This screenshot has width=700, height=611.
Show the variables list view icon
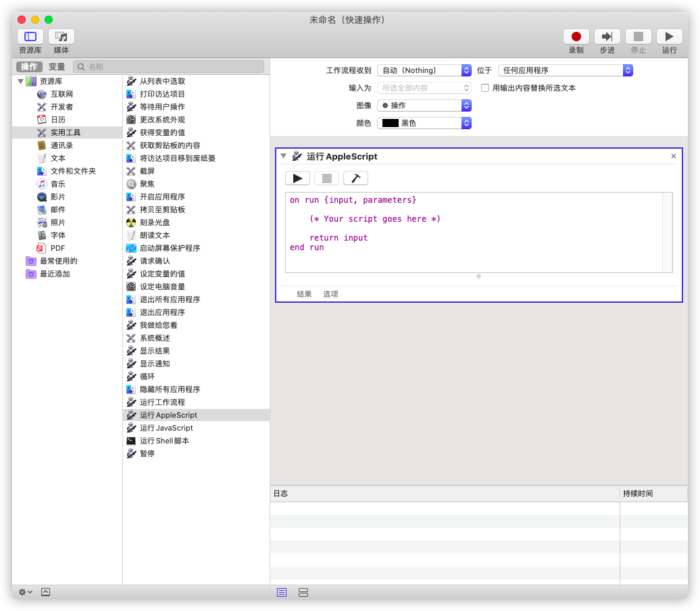pyautogui.click(x=303, y=593)
